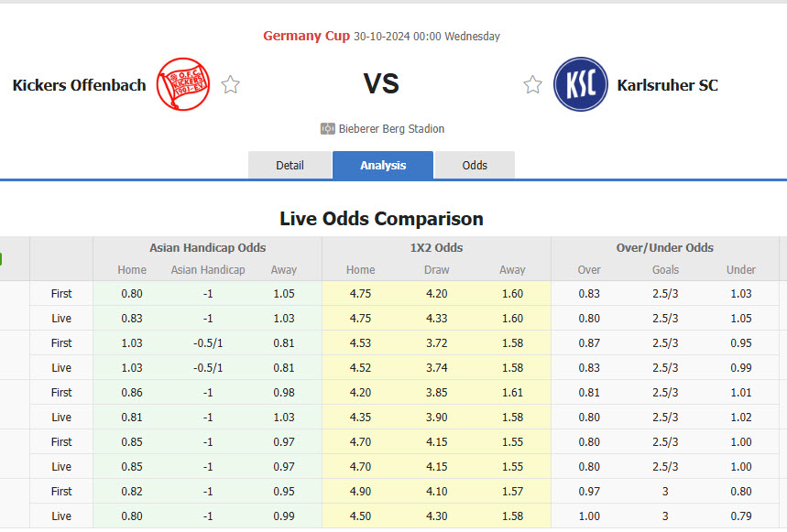Screen dimensions: 787x532
Task: Open the Germany Cup competition page
Action: tap(306, 36)
